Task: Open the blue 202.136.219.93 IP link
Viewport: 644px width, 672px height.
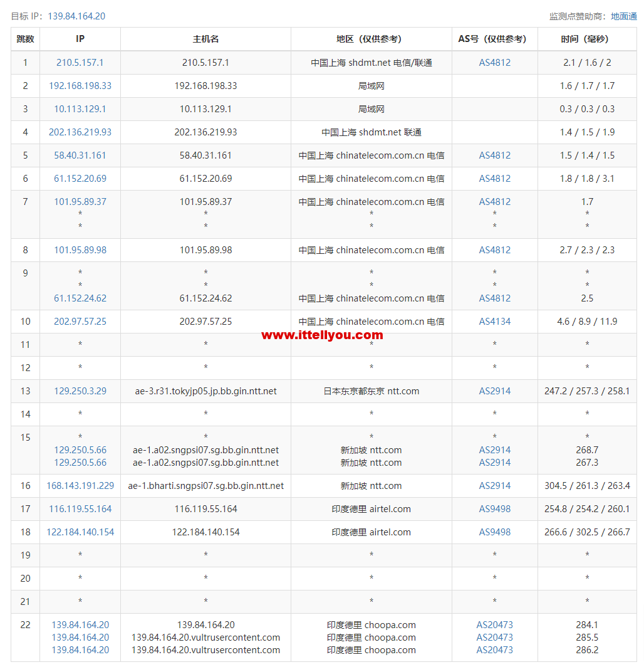Action: click(80, 132)
